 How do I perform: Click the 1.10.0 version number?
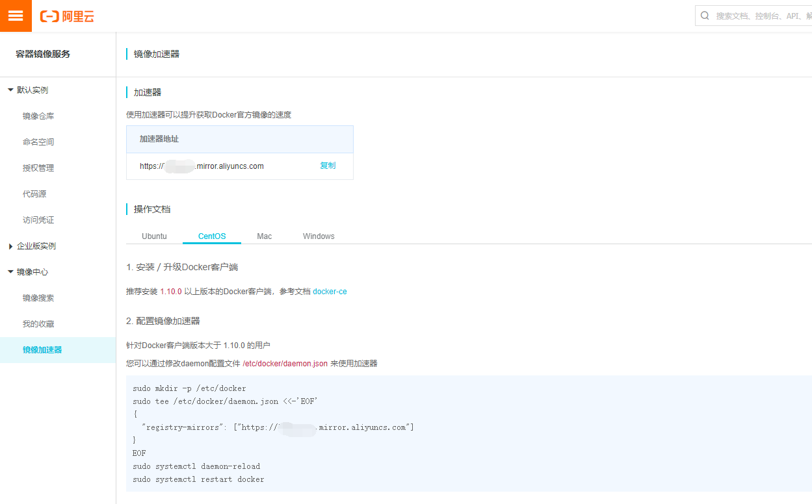(x=171, y=292)
